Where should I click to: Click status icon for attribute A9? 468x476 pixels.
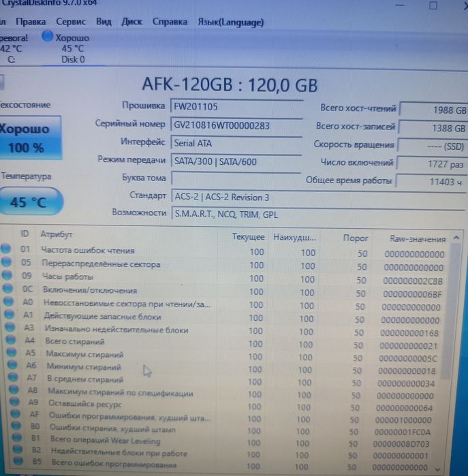pyautogui.click(x=14, y=401)
